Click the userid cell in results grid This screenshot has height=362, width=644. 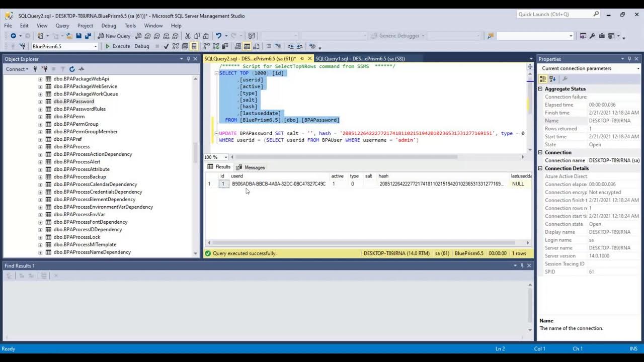click(x=279, y=184)
